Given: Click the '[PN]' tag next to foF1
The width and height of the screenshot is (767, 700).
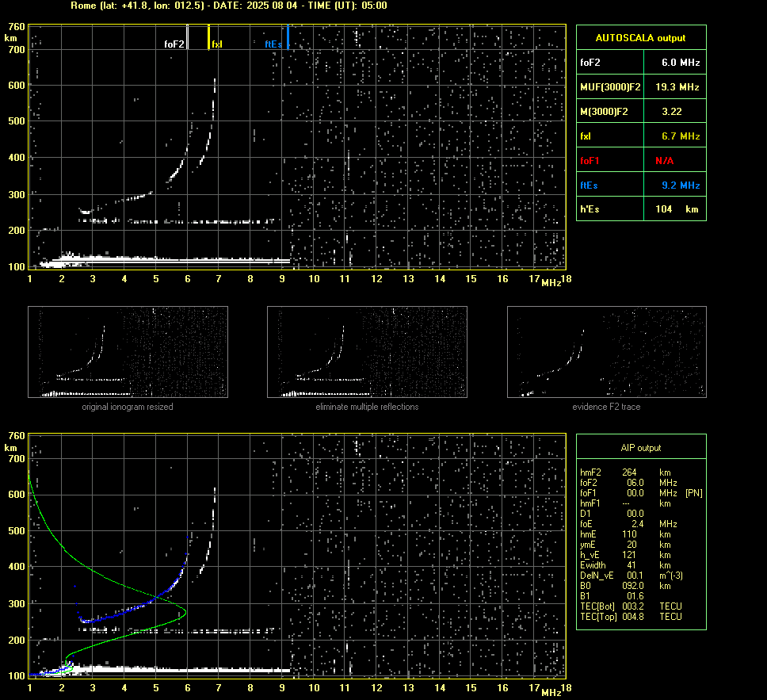Looking at the screenshot, I should coord(694,493).
